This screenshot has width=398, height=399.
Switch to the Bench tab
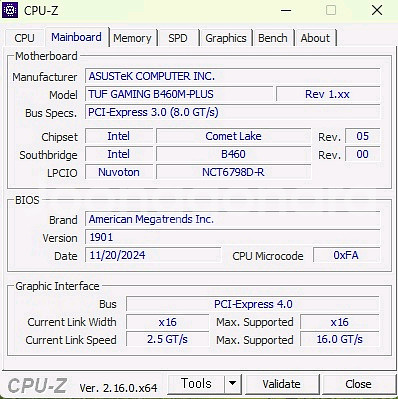click(x=273, y=38)
